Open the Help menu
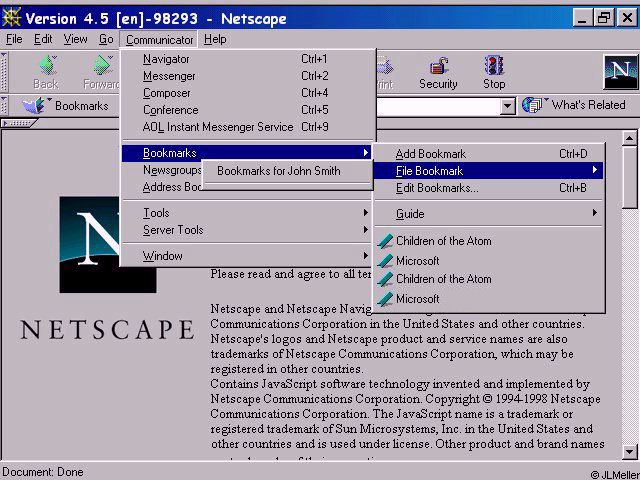640x480 pixels. (215, 39)
